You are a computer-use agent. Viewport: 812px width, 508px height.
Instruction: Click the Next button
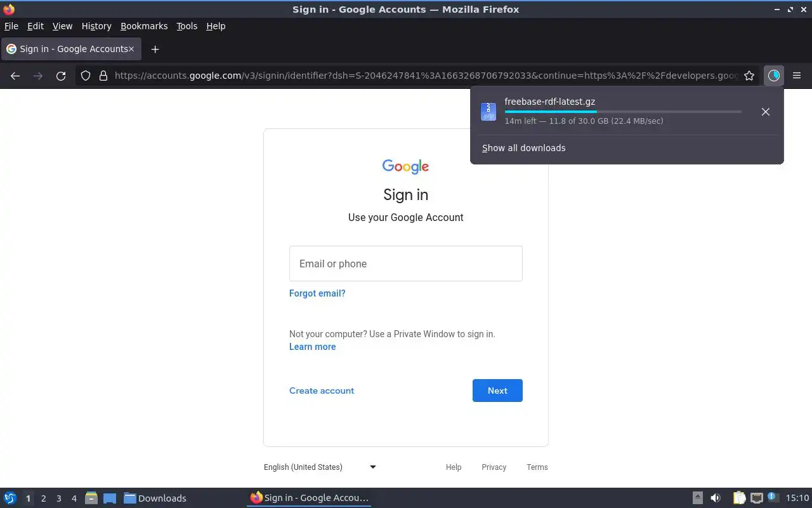497,391
